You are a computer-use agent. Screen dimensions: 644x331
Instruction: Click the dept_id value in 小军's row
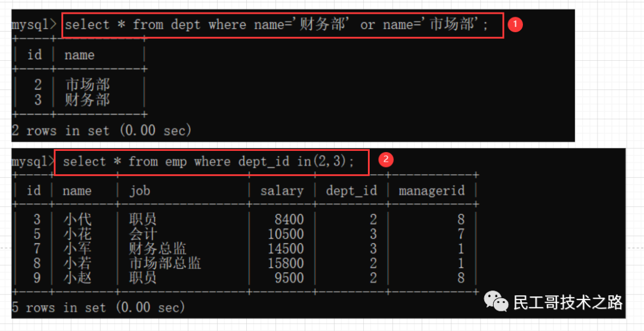[x=373, y=249]
